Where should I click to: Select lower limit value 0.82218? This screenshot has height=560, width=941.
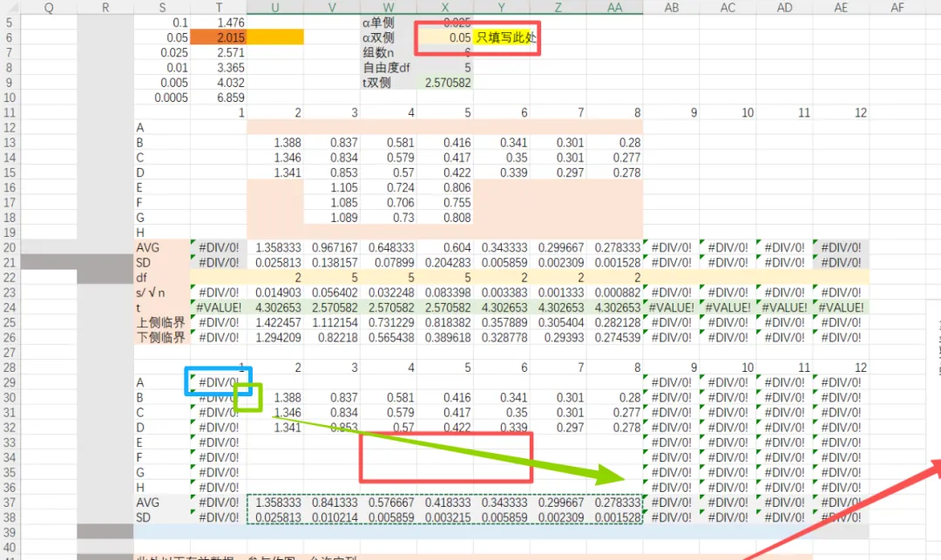click(332, 338)
